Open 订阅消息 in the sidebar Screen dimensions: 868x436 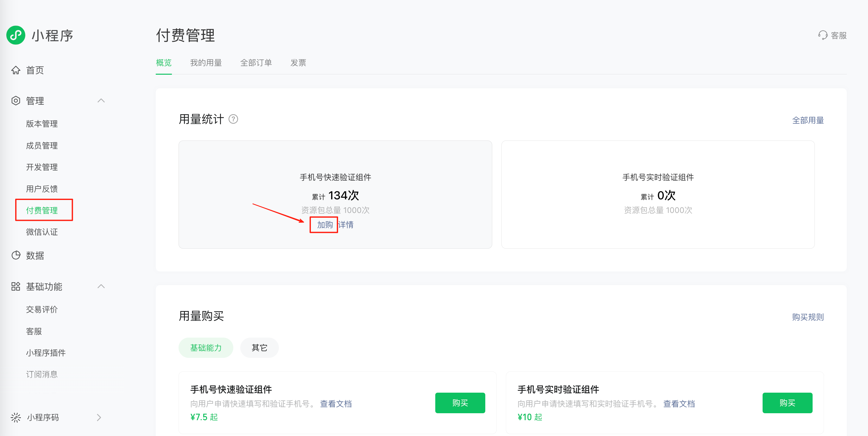(x=42, y=374)
